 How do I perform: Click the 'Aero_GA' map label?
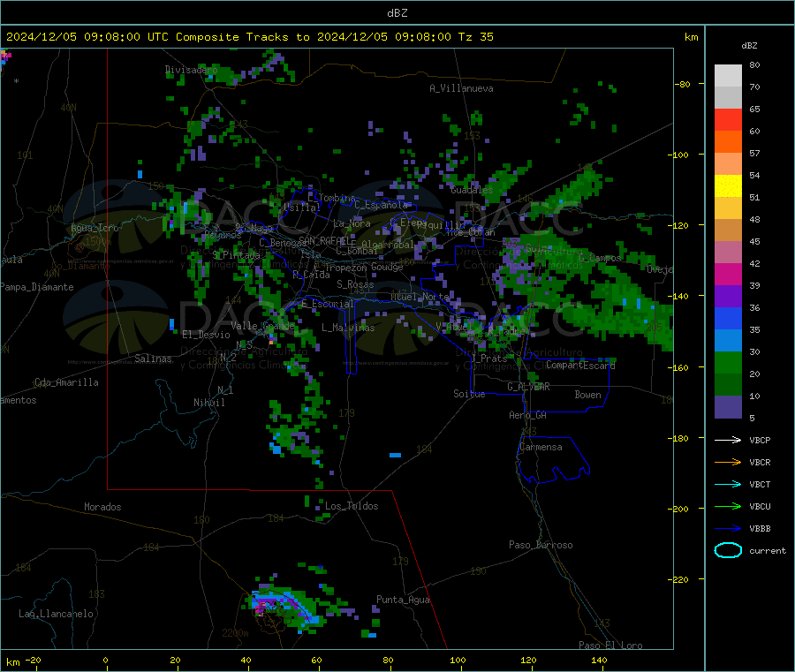[527, 415]
